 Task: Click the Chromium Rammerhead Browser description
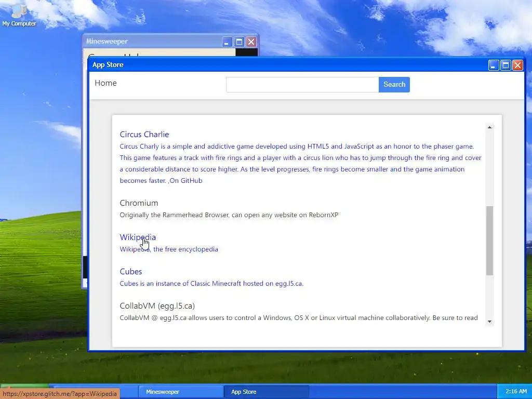click(229, 215)
